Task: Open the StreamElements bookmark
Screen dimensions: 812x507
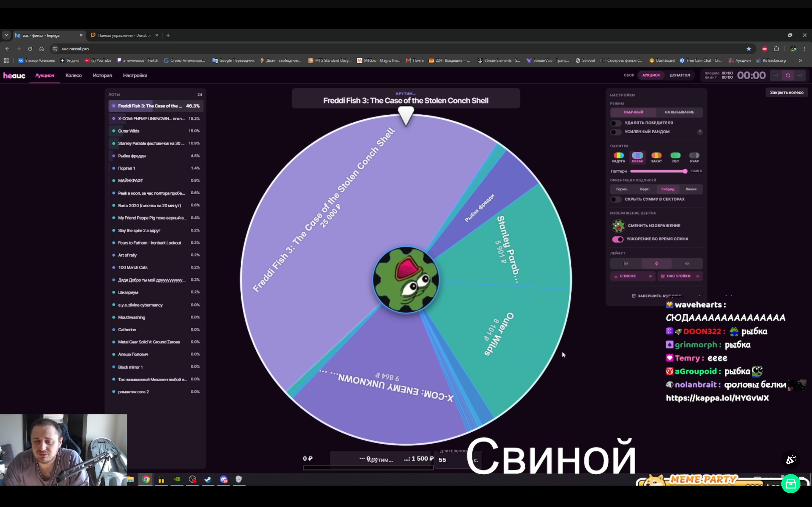Action: [499, 61]
